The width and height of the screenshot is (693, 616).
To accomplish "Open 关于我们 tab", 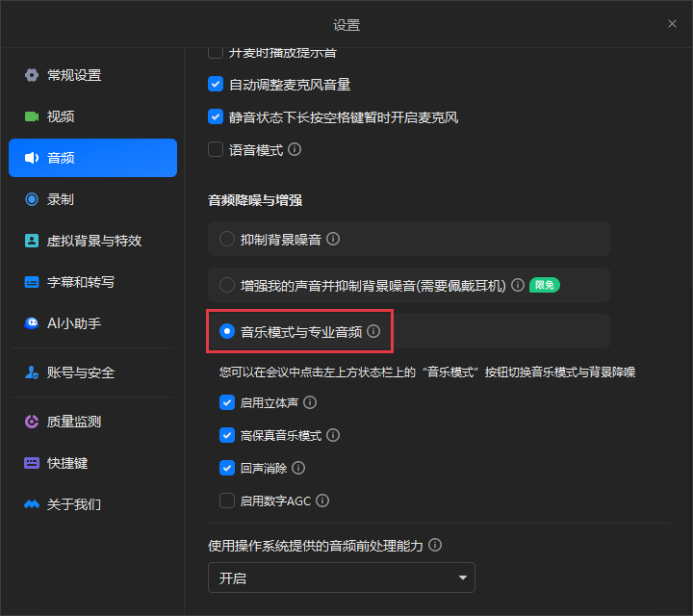I will pyautogui.click(x=92, y=504).
